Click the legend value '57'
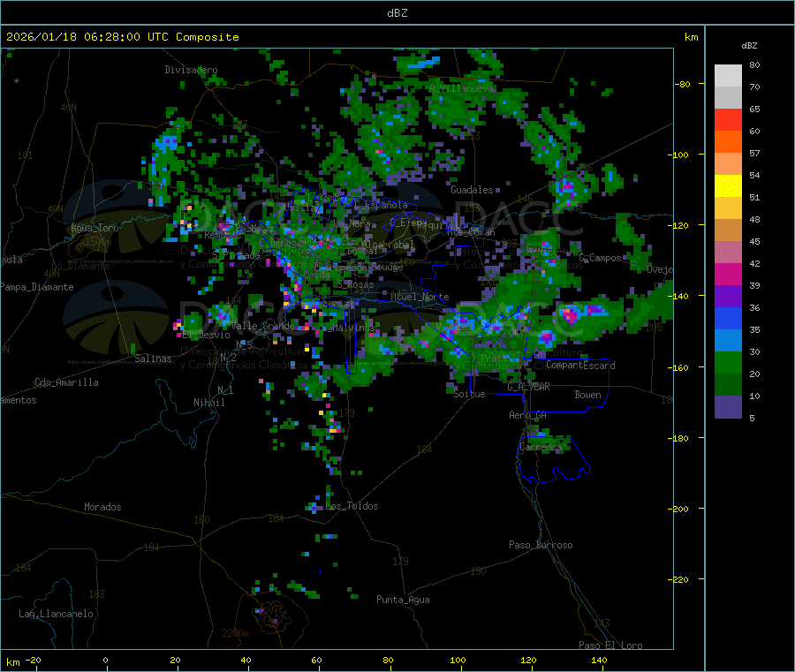The height and width of the screenshot is (672, 795). click(x=754, y=154)
